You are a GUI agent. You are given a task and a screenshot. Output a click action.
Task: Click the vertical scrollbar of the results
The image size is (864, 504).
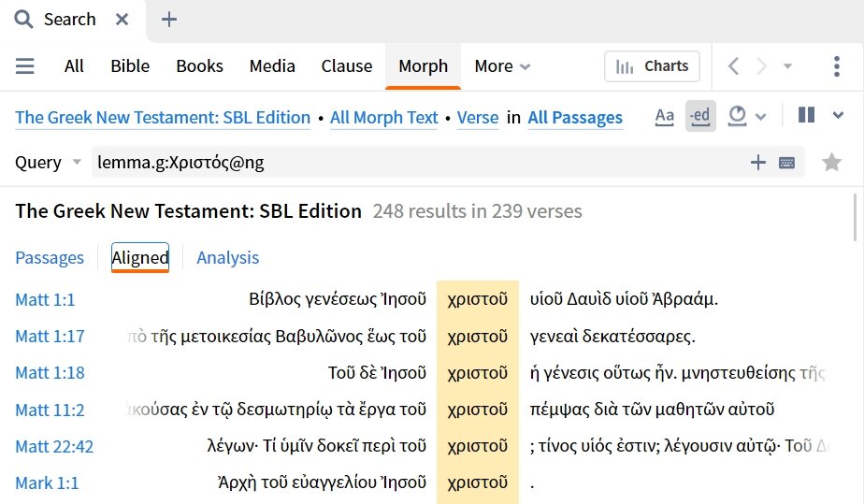856,217
